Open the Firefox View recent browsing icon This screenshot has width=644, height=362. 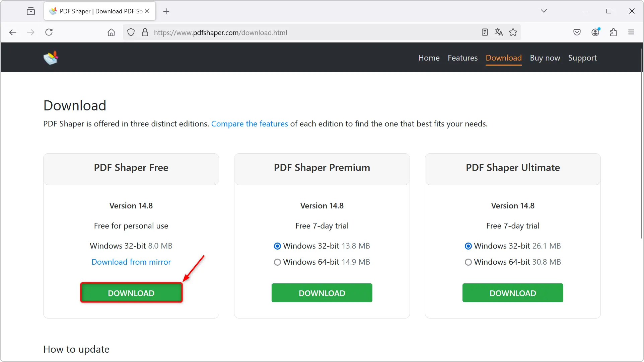tap(31, 11)
